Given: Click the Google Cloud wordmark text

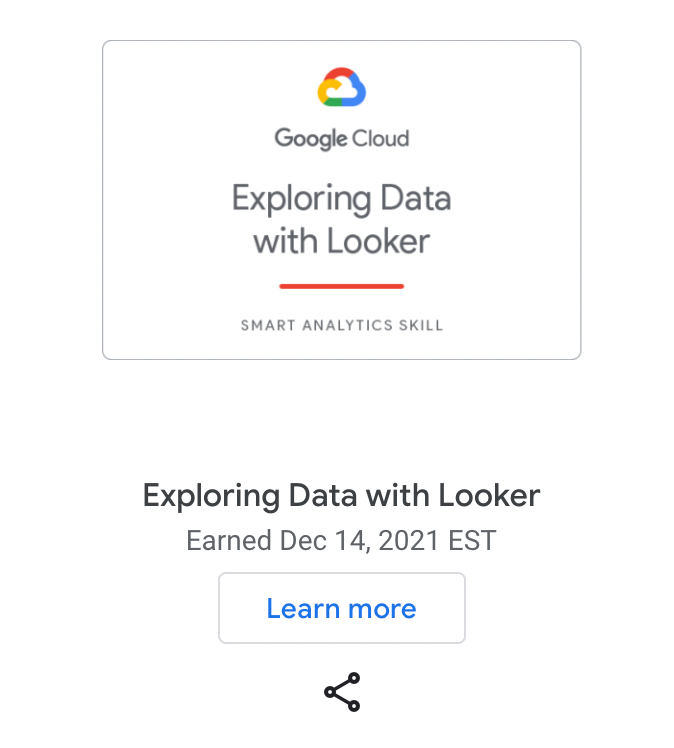Looking at the screenshot, I should pos(342,139).
